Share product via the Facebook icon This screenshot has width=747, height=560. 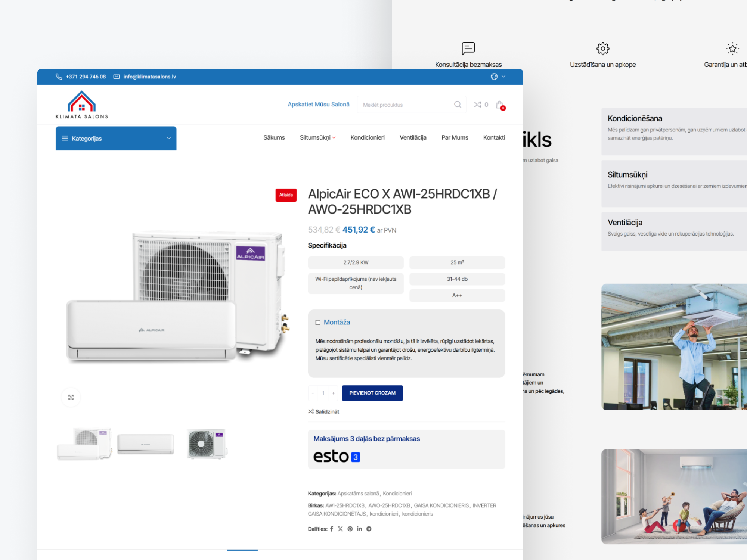[331, 529]
